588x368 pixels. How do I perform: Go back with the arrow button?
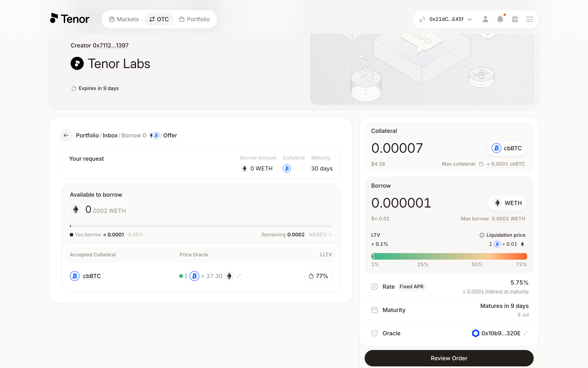66,135
